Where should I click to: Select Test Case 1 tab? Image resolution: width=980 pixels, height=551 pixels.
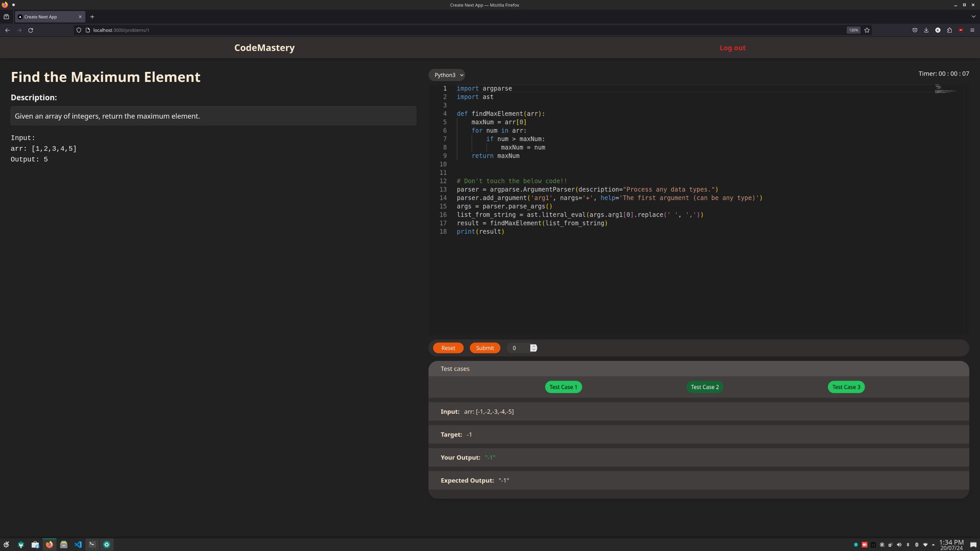pos(563,387)
